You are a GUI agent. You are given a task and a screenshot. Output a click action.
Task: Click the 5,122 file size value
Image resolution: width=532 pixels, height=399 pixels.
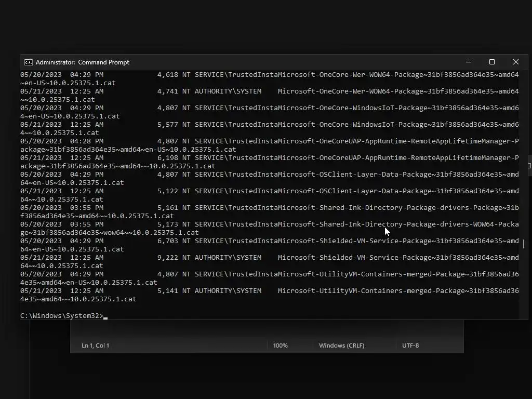pos(168,191)
